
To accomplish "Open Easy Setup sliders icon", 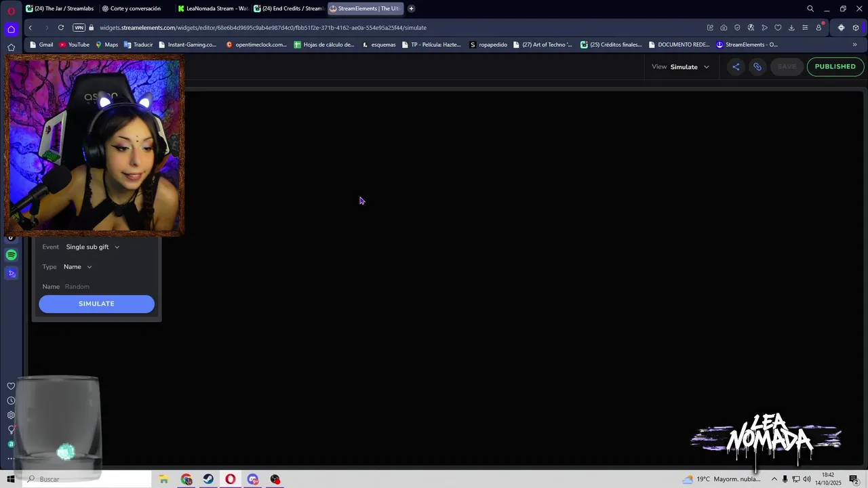I will 805,28.
